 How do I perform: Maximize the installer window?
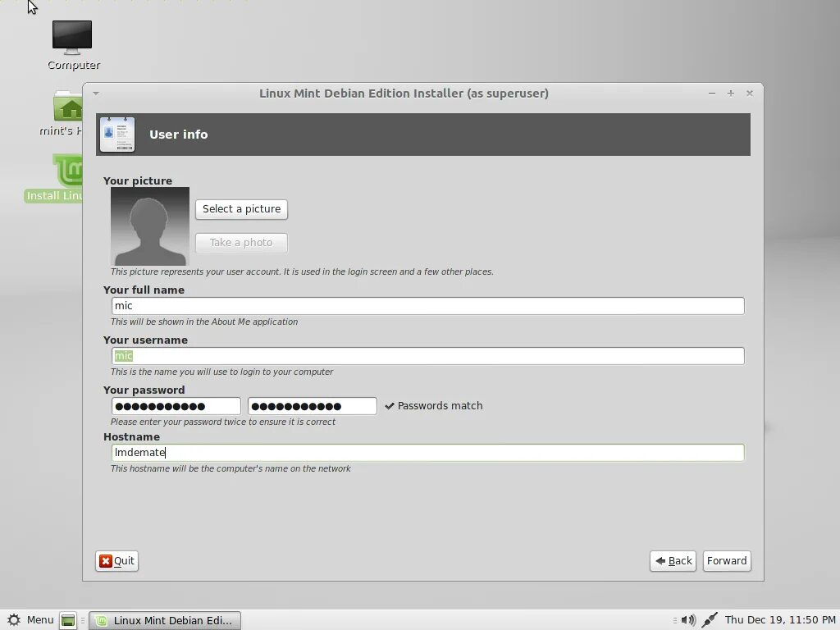click(731, 94)
